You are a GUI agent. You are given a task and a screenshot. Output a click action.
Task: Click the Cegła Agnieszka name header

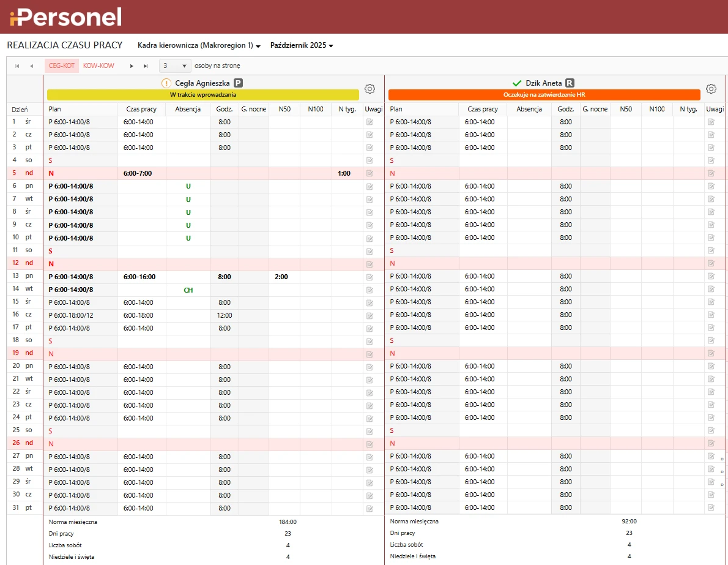[202, 83]
